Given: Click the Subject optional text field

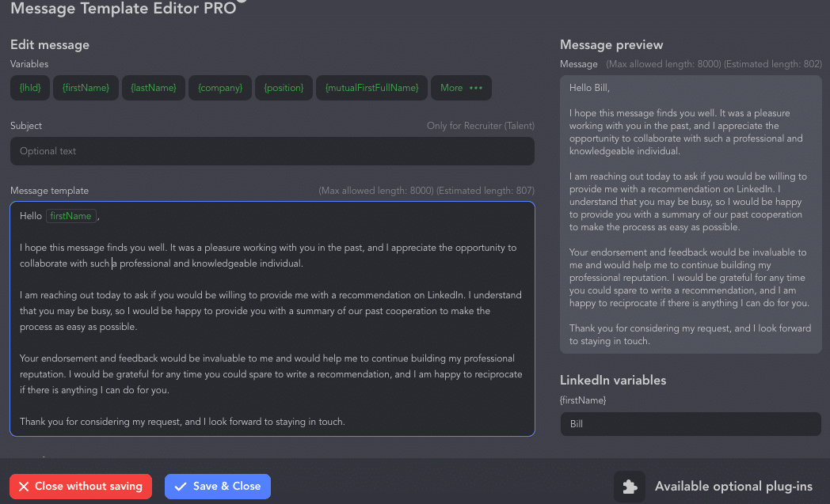Looking at the screenshot, I should pyautogui.click(x=272, y=151).
